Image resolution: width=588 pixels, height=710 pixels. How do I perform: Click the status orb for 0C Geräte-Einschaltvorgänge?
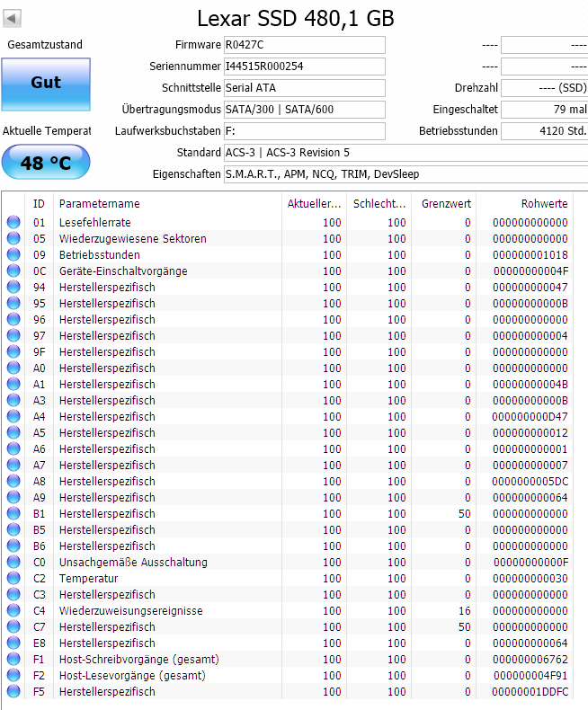[13, 271]
